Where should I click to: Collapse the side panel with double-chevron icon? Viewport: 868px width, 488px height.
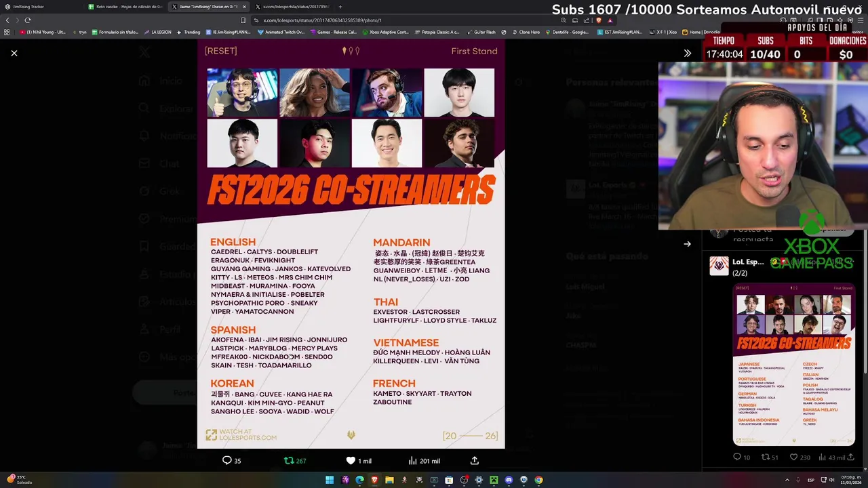687,53
